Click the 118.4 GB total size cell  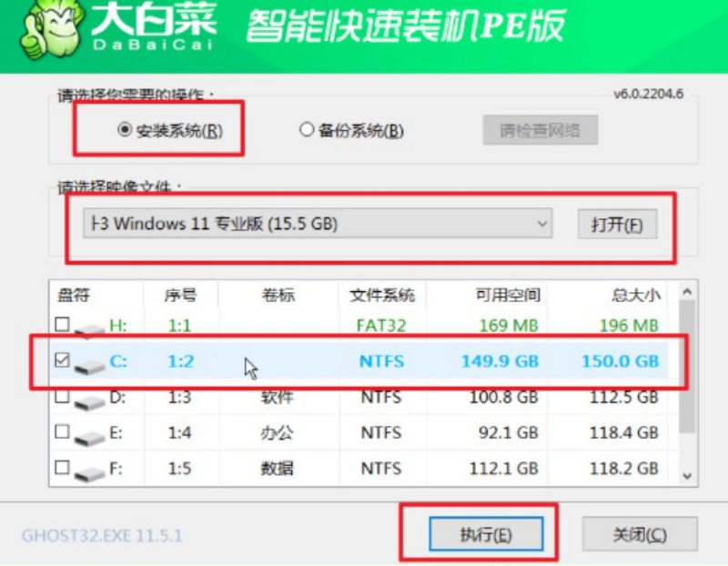pos(624,433)
